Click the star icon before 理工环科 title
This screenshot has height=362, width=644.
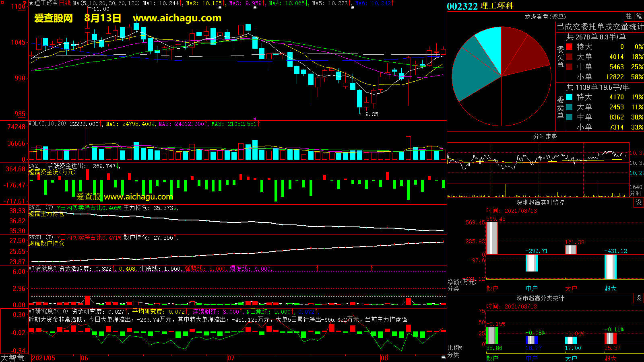[31, 3]
